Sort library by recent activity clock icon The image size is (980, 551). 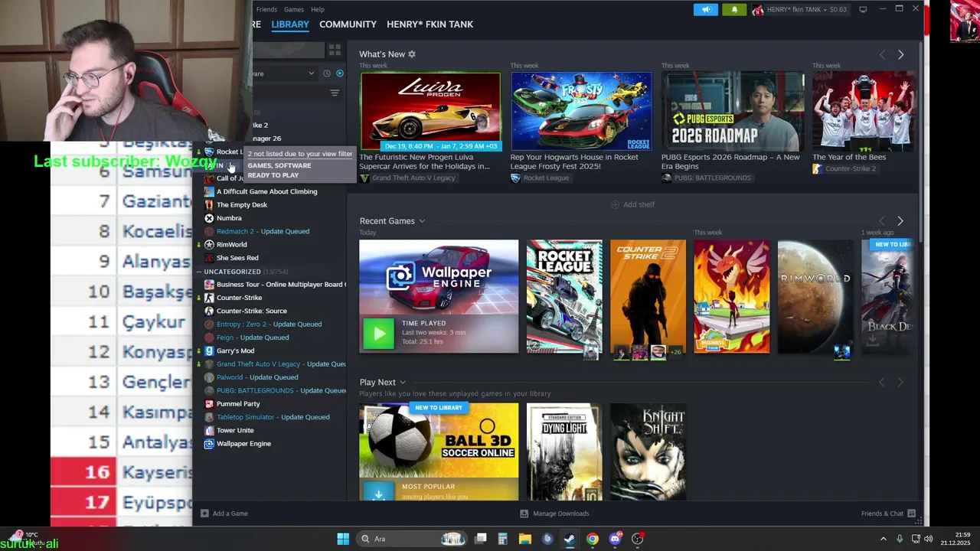coord(327,73)
